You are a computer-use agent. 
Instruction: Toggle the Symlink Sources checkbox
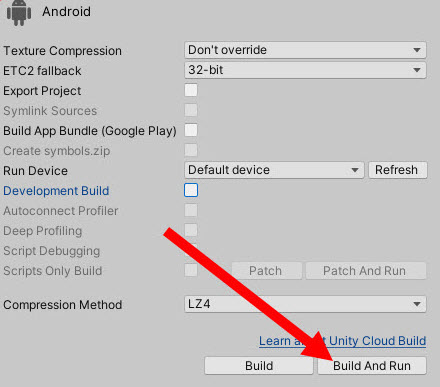[191, 110]
